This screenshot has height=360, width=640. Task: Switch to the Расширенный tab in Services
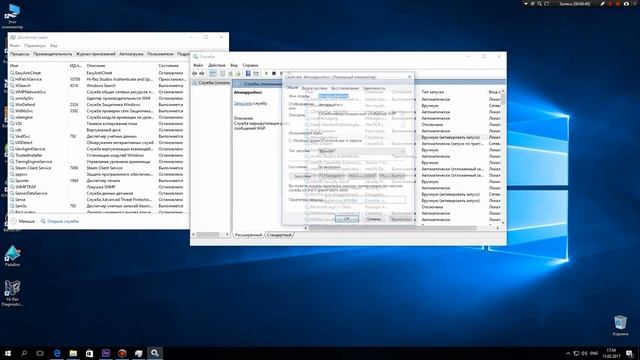click(248, 235)
